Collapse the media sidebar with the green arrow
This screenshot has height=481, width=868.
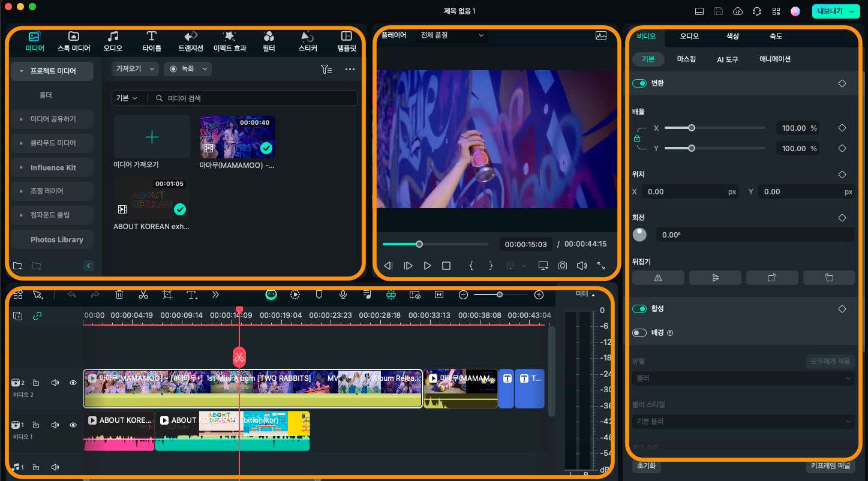pyautogui.click(x=89, y=266)
